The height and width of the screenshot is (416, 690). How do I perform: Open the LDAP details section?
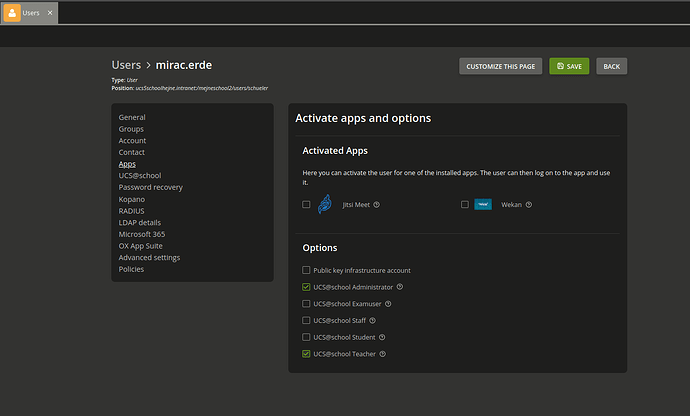tap(139, 223)
